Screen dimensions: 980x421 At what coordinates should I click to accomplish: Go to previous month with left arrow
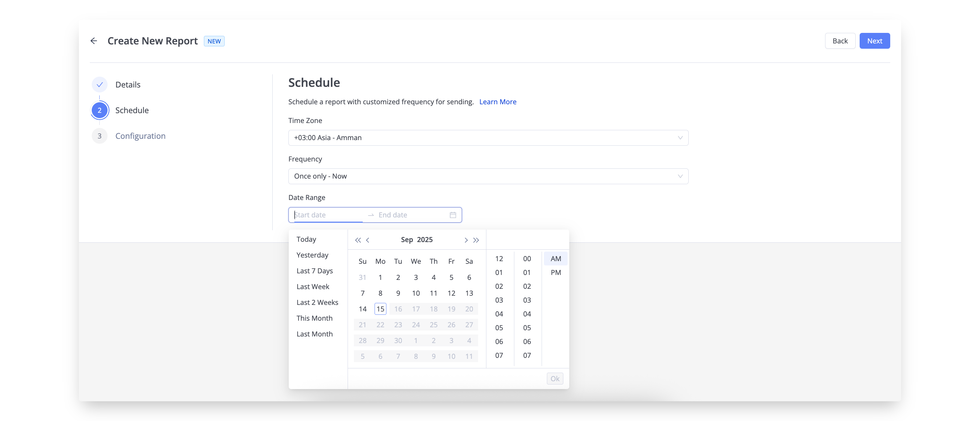tap(368, 240)
